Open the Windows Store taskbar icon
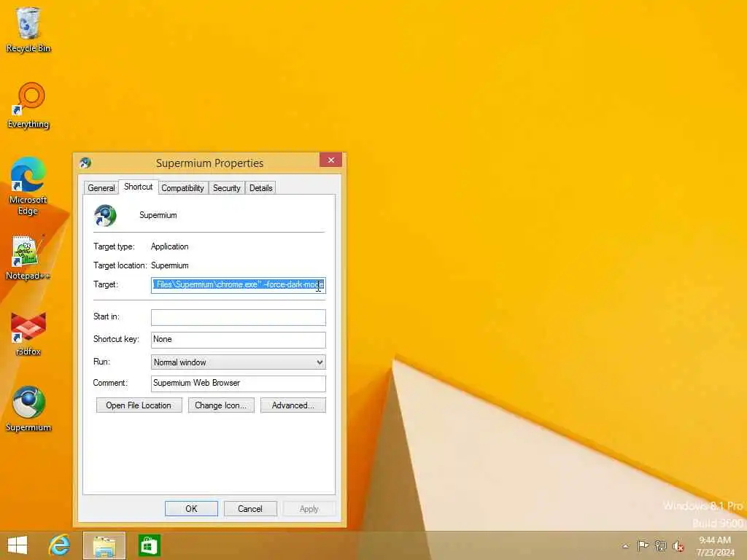 [149, 545]
